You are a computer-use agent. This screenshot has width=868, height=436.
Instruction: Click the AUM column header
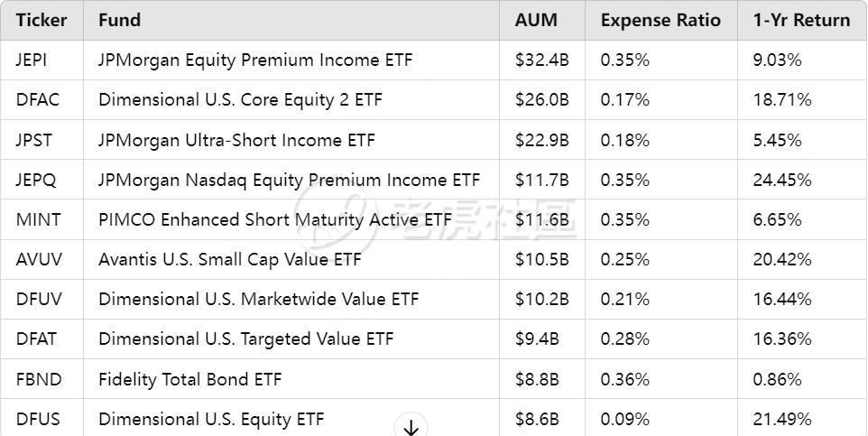click(536, 20)
